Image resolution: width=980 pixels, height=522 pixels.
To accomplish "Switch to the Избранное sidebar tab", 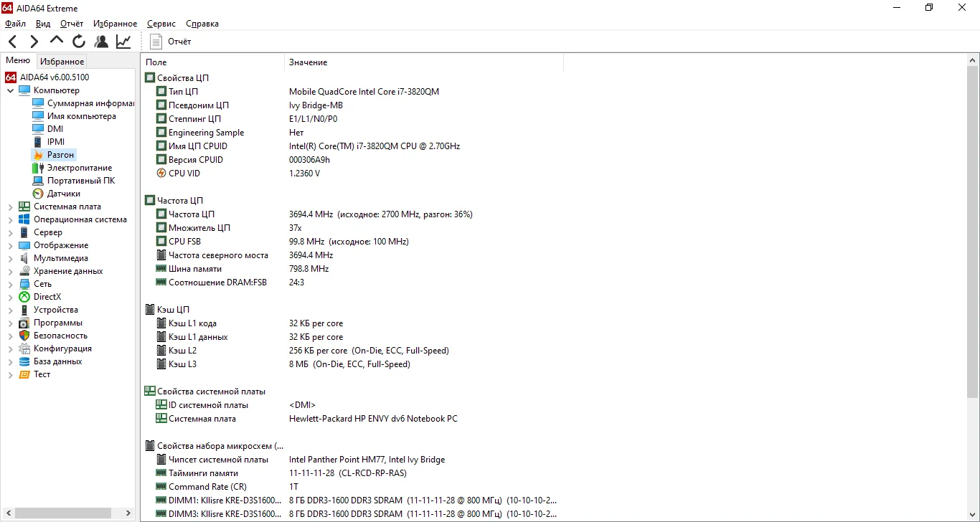I will pos(62,62).
